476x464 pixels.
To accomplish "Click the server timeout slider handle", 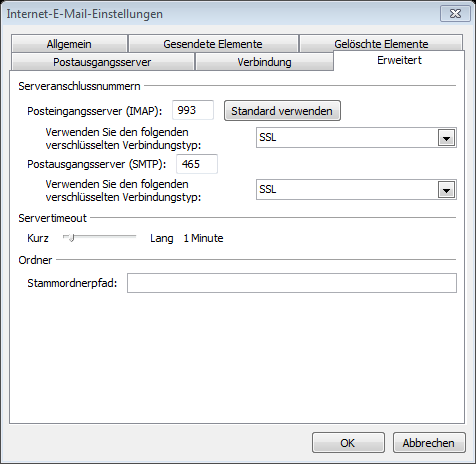I will click(x=71, y=238).
